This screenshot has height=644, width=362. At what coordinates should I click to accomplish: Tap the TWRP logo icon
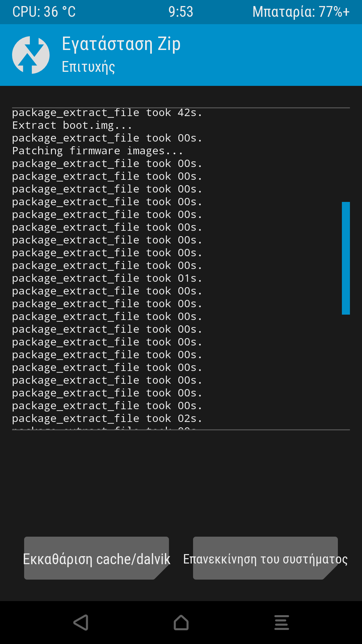pos(31,55)
